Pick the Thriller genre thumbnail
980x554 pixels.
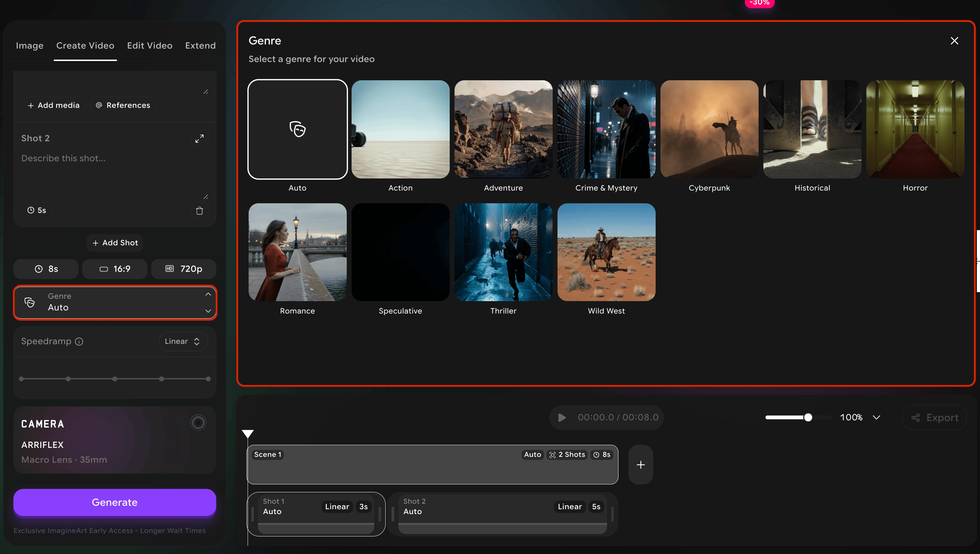click(x=503, y=253)
